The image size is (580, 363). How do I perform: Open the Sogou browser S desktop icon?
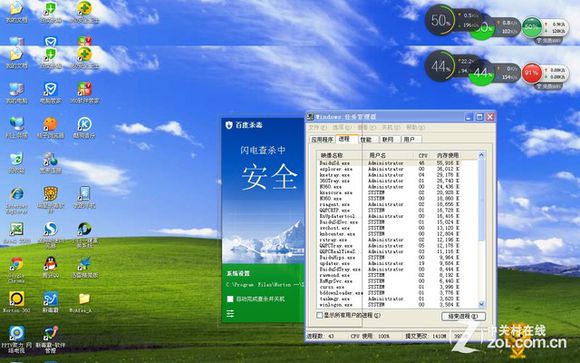50,229
